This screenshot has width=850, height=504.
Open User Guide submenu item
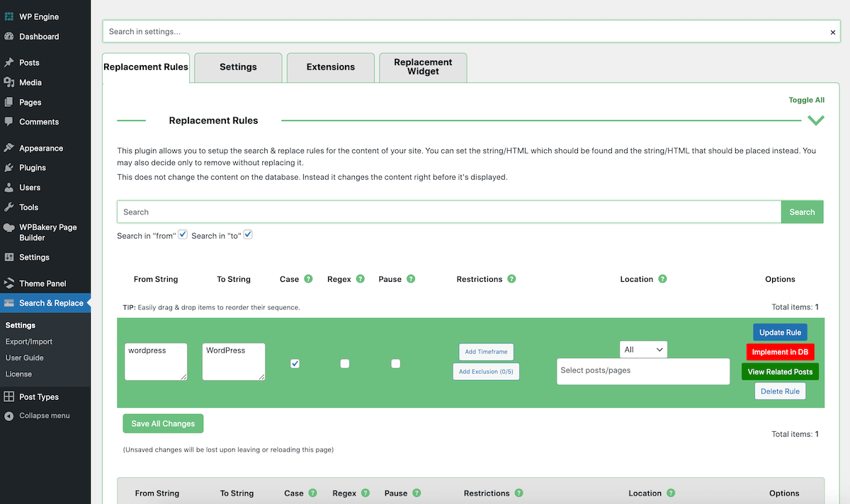pyautogui.click(x=25, y=357)
